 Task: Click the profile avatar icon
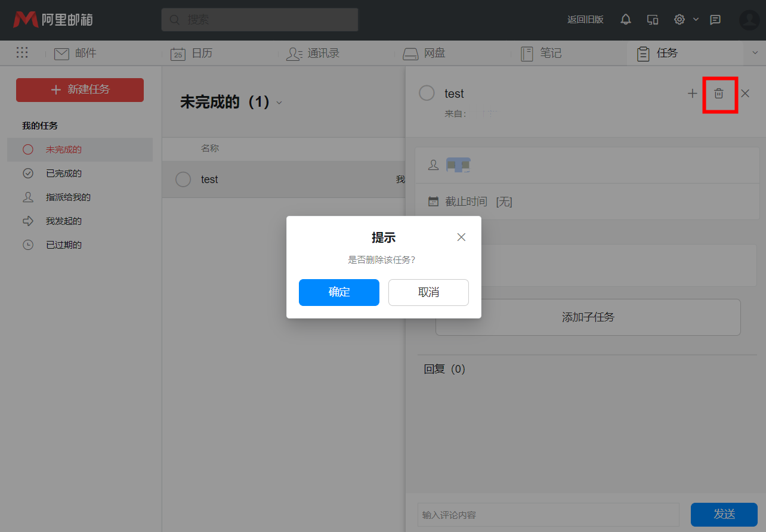tap(749, 20)
